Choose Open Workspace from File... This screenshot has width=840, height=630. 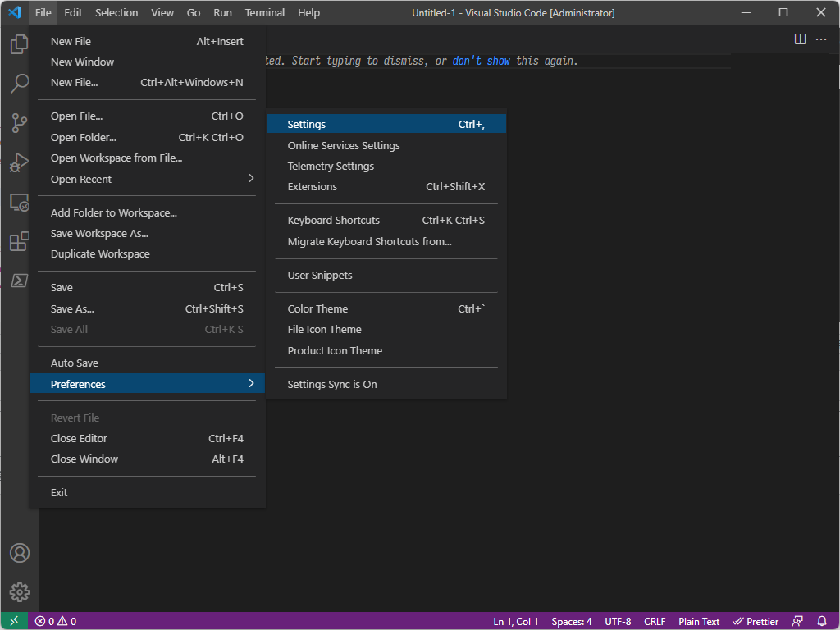(147, 158)
